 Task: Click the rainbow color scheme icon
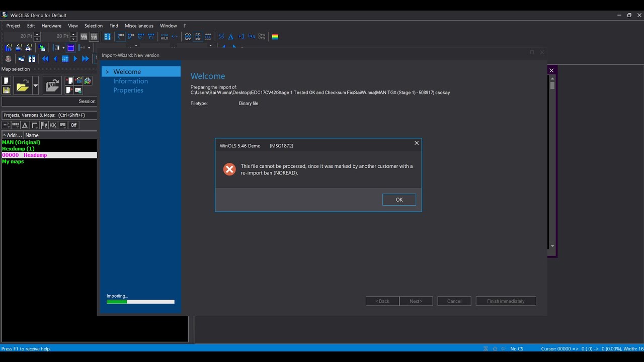(275, 37)
